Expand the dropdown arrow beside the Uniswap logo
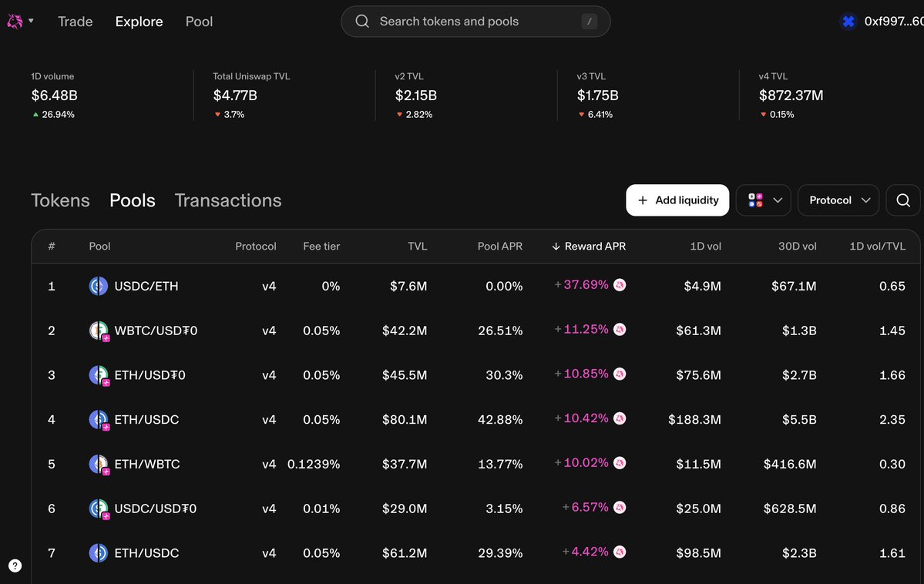The width and height of the screenshot is (924, 584). 32,22
